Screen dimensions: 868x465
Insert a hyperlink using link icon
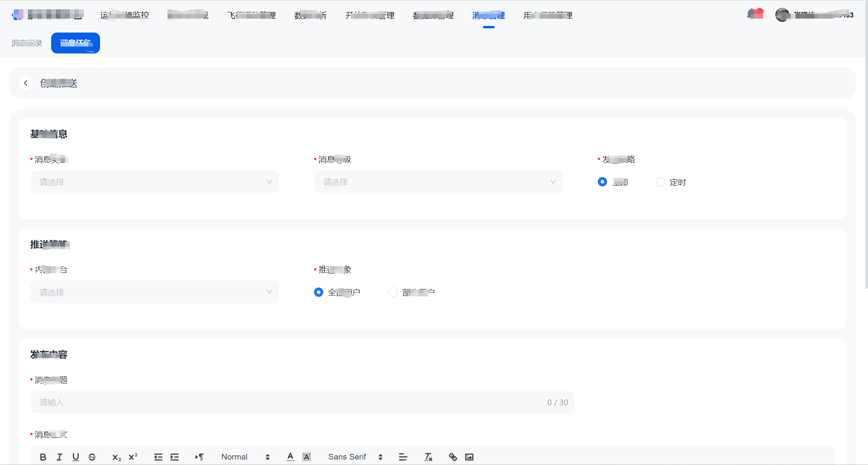(x=453, y=457)
